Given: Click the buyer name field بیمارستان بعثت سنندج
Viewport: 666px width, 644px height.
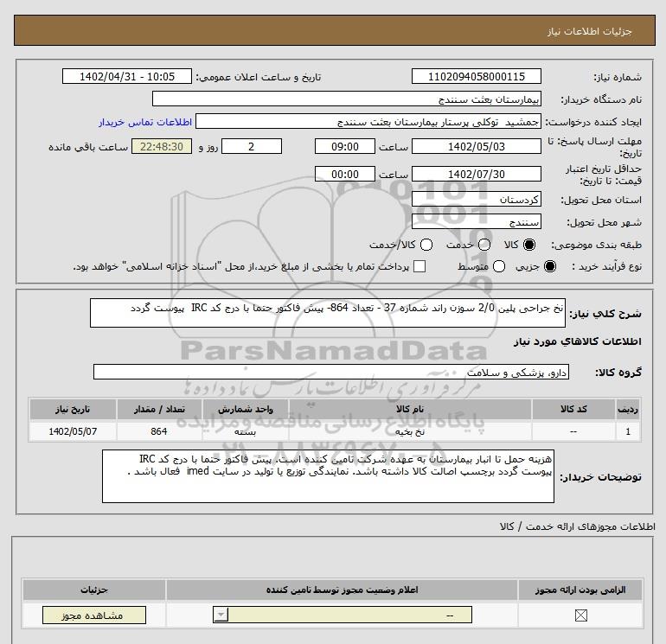Looking at the screenshot, I should point(347,99).
